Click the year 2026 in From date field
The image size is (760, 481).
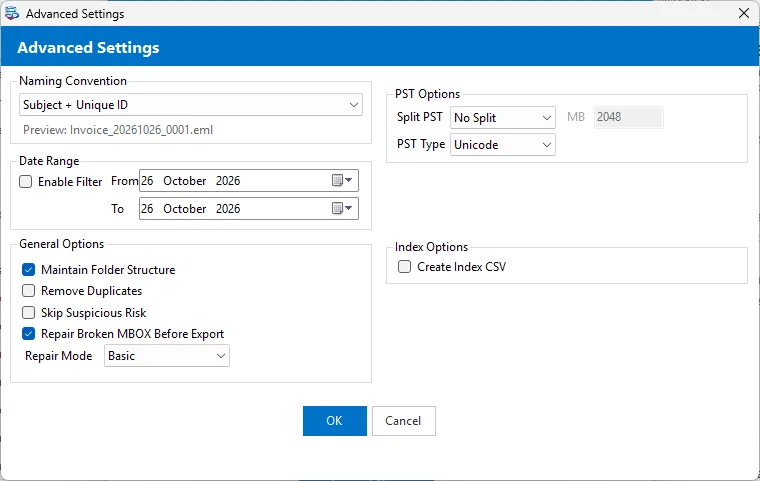coord(228,181)
